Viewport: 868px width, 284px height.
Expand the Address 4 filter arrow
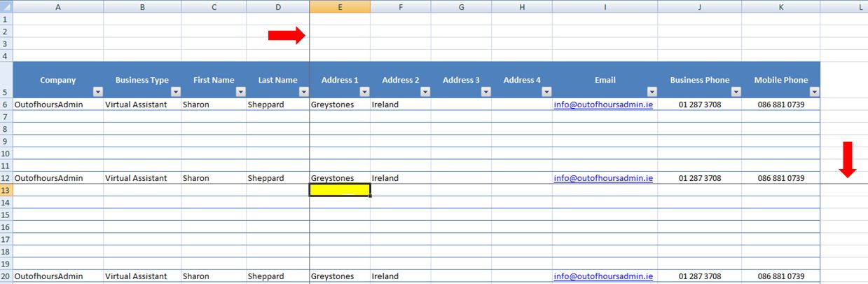[x=546, y=92]
